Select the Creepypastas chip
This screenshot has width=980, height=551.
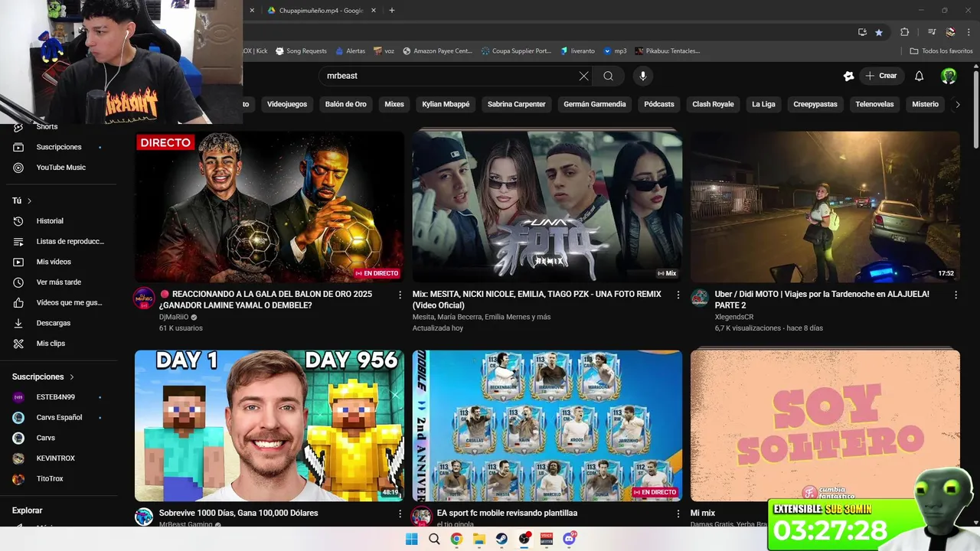click(x=815, y=104)
